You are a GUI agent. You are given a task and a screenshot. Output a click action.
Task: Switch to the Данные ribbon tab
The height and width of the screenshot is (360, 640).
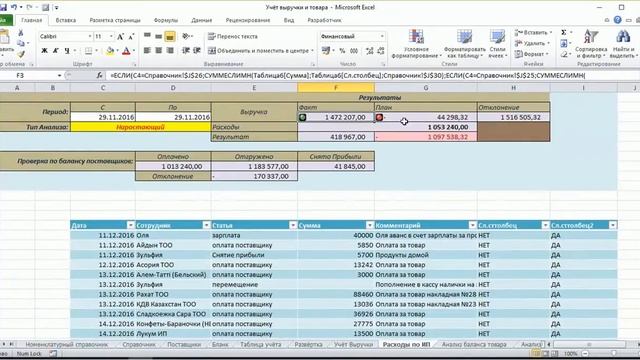[202, 20]
